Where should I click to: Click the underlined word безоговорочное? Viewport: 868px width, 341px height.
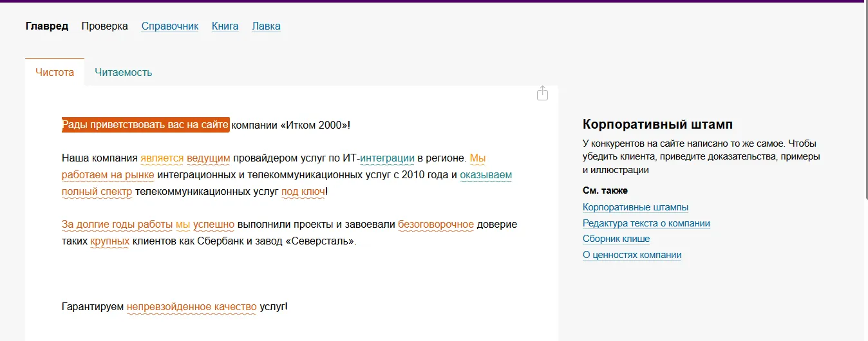(x=436, y=225)
